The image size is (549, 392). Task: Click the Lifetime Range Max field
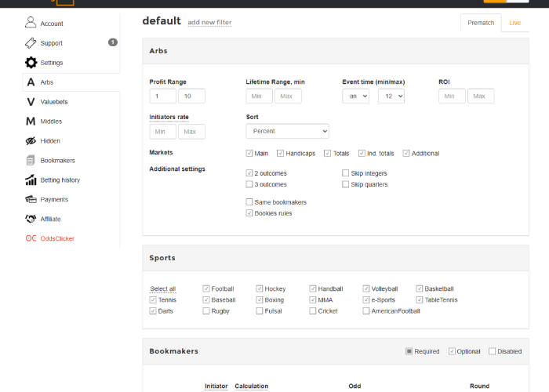(x=288, y=96)
